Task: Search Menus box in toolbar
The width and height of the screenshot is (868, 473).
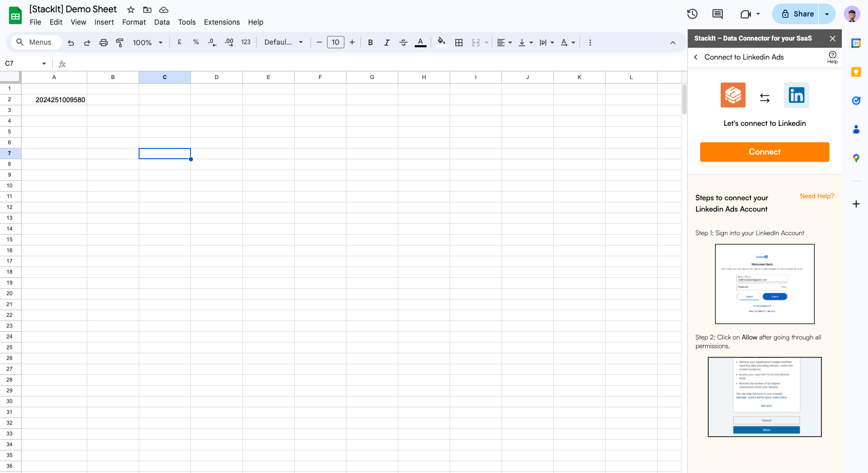Action: (35, 42)
